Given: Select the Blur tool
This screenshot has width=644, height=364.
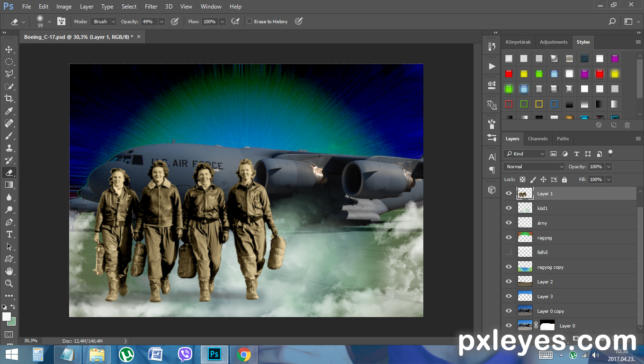Looking at the screenshot, I should coord(9,197).
